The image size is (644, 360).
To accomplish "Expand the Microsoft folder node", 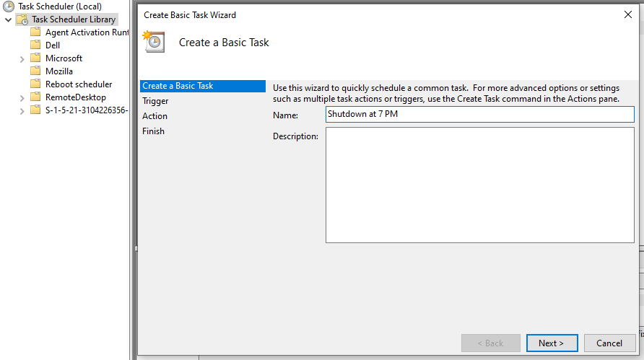I will pos(22,59).
